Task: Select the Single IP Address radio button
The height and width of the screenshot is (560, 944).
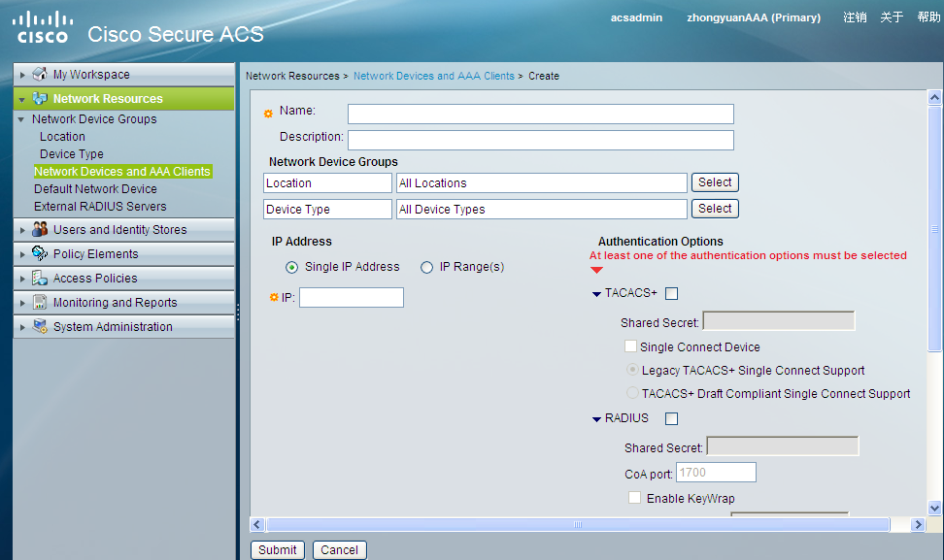Action: [x=291, y=267]
